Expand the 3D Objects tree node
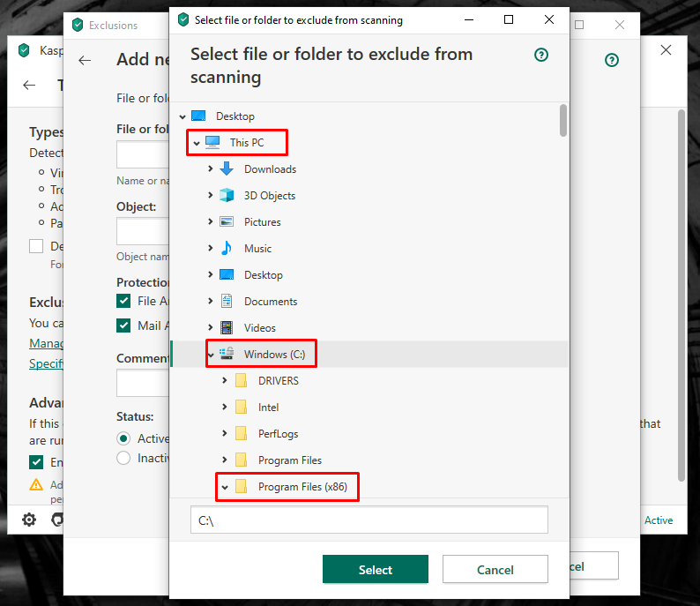Image resolution: width=700 pixels, height=606 pixels. click(211, 195)
